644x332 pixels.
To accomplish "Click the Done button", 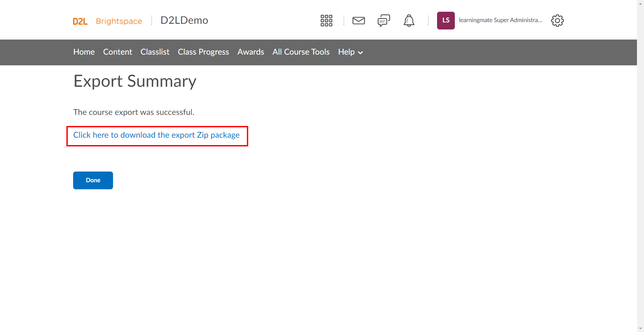I will tap(93, 180).
